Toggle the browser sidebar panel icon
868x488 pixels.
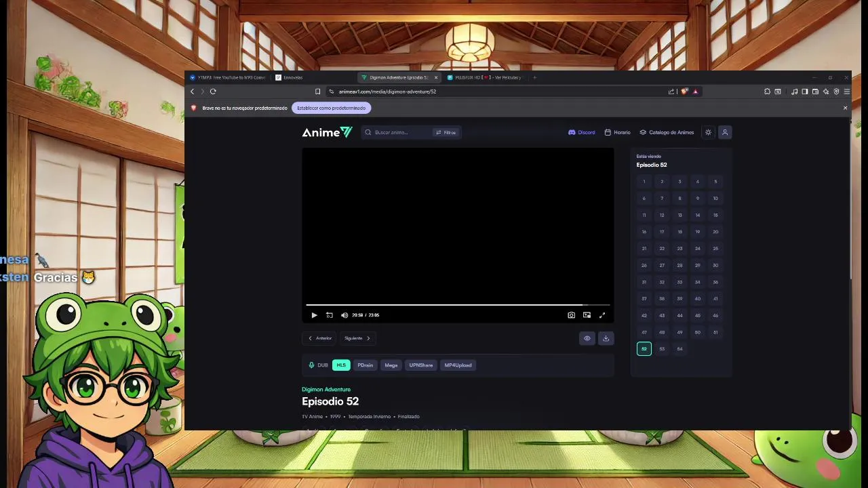(x=805, y=91)
